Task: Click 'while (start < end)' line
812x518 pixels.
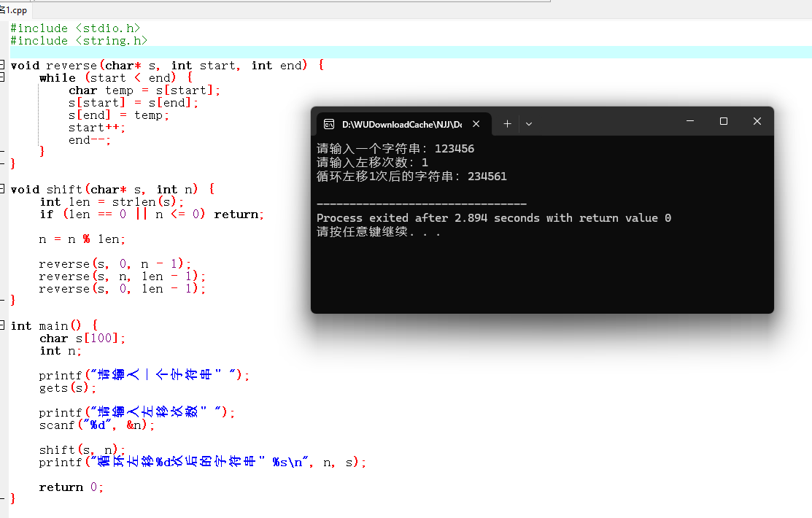Action: click(108, 77)
